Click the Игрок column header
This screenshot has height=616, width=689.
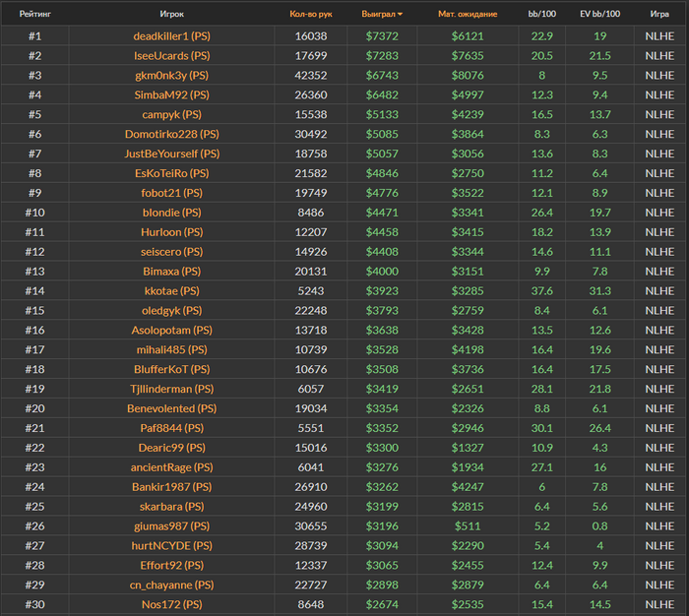pos(171,15)
